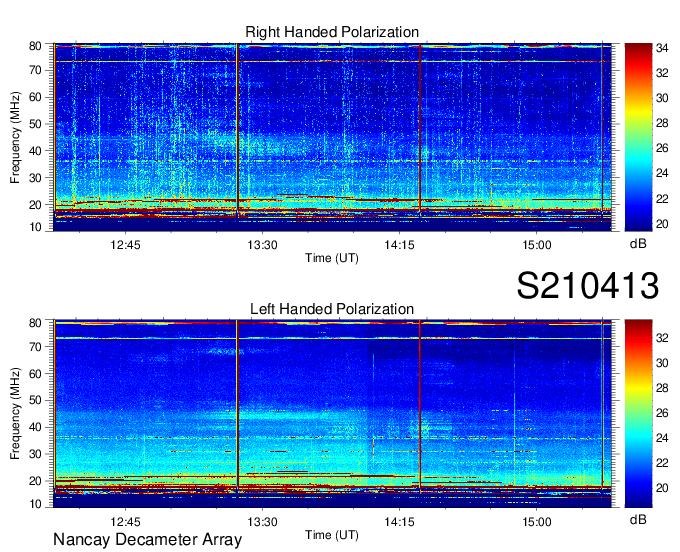Click the lower plot's Time (UT) axis label
Screen dimensions: 680x552
click(x=332, y=535)
